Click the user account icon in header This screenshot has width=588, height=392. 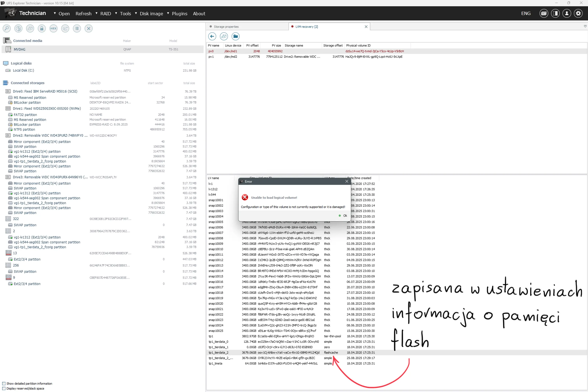point(566,14)
